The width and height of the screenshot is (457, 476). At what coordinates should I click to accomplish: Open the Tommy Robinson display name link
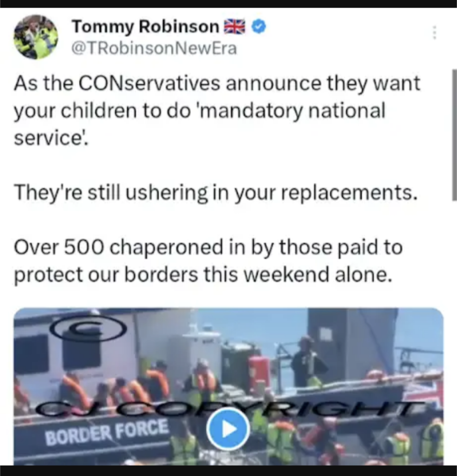[145, 27]
